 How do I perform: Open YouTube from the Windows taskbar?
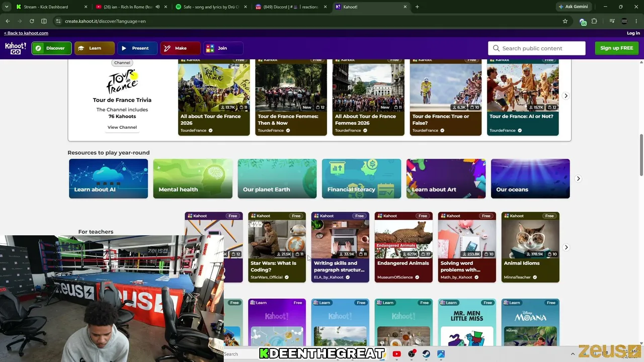tap(396, 354)
